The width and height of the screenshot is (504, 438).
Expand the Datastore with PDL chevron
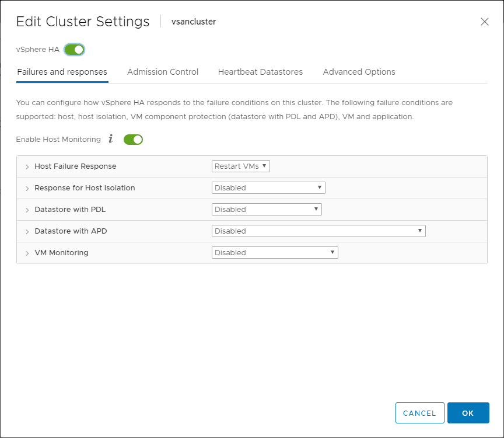point(27,210)
